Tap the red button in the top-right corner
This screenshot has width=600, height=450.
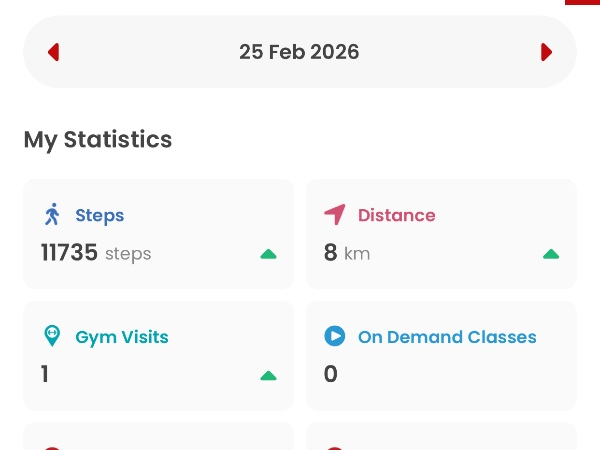(x=582, y=2)
